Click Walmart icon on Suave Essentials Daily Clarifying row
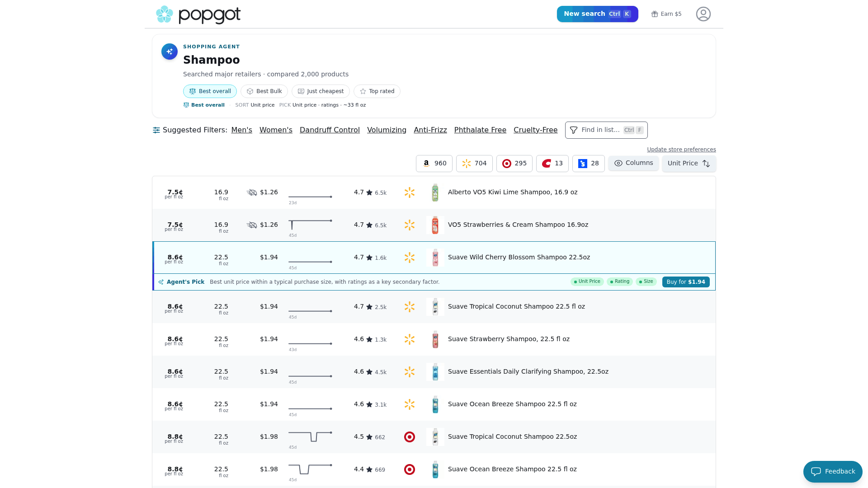Image resolution: width=868 pixels, height=488 pixels. coord(410,372)
